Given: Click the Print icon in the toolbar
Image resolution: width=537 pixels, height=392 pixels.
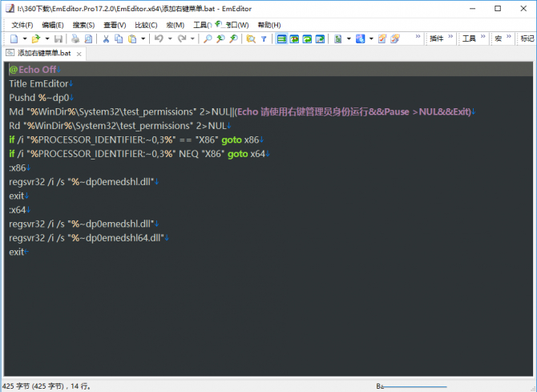Looking at the screenshot, I should coord(75,38).
